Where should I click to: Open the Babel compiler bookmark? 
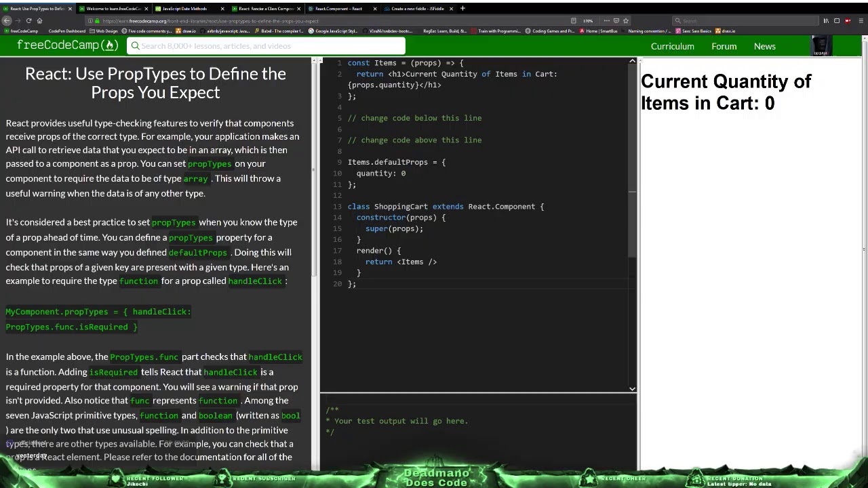pyautogui.click(x=279, y=31)
